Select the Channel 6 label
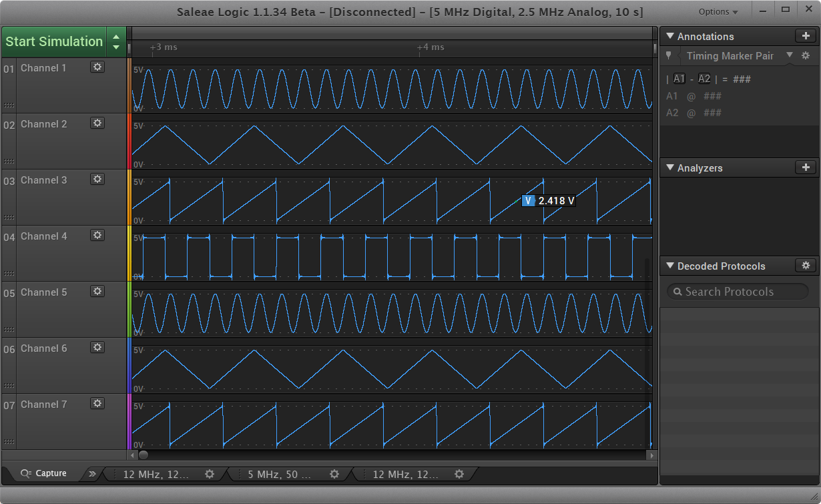Viewport: 821px width, 504px height. point(43,348)
